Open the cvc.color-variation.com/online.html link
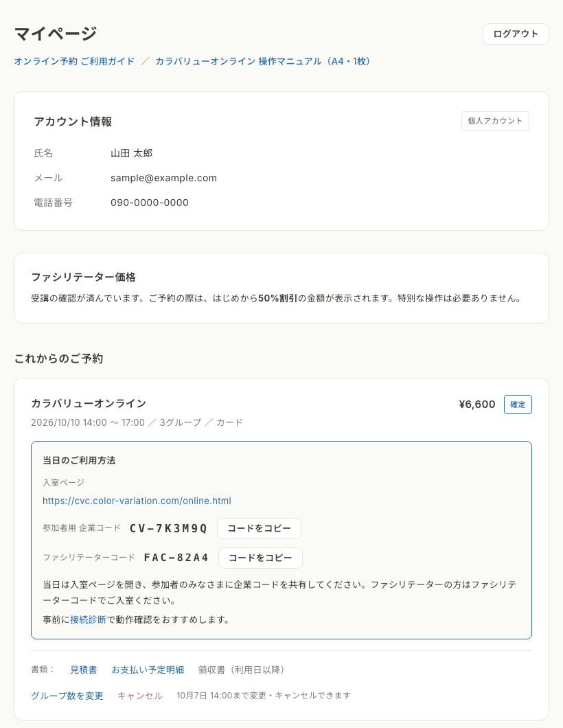Image resolution: width=563 pixels, height=728 pixels. pos(137,501)
